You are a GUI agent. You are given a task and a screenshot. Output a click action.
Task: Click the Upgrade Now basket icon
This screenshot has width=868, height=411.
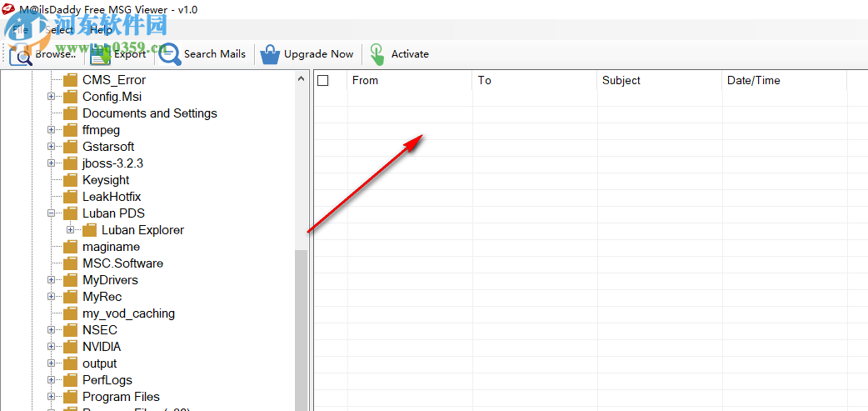(x=270, y=54)
